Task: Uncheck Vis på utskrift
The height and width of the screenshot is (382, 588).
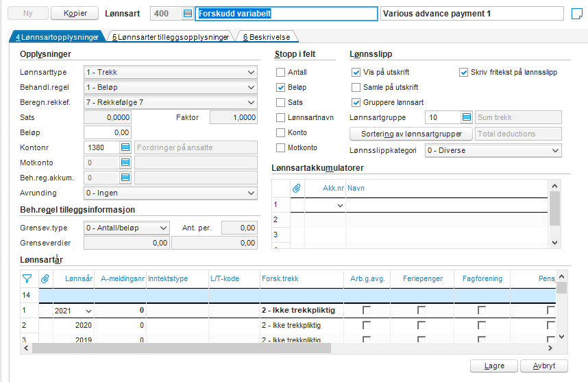Action: (x=356, y=72)
